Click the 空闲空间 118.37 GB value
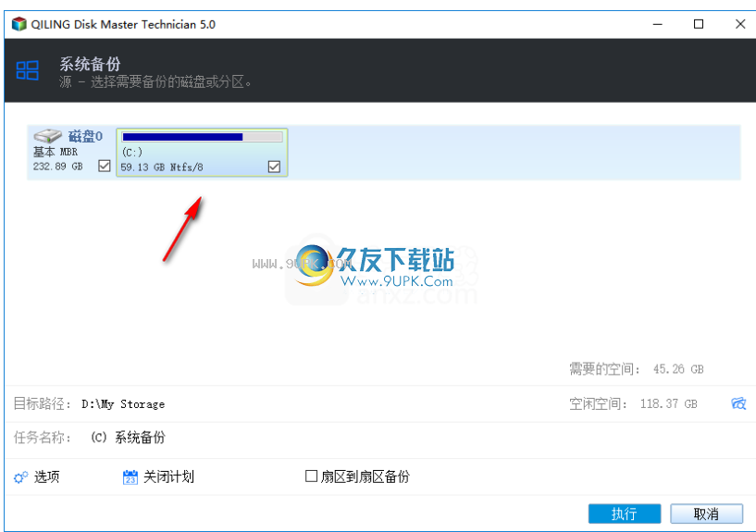Image resolution: width=756 pixels, height=532 pixels. click(668, 403)
